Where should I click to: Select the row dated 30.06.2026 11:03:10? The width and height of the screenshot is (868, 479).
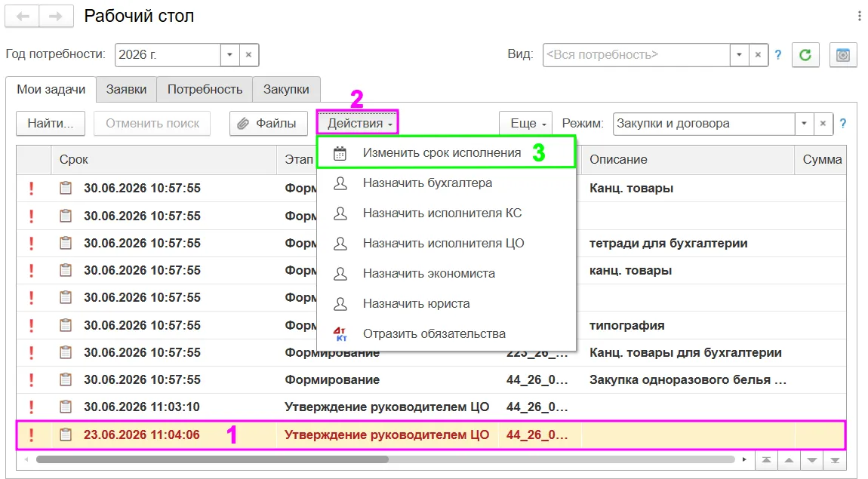click(x=431, y=407)
